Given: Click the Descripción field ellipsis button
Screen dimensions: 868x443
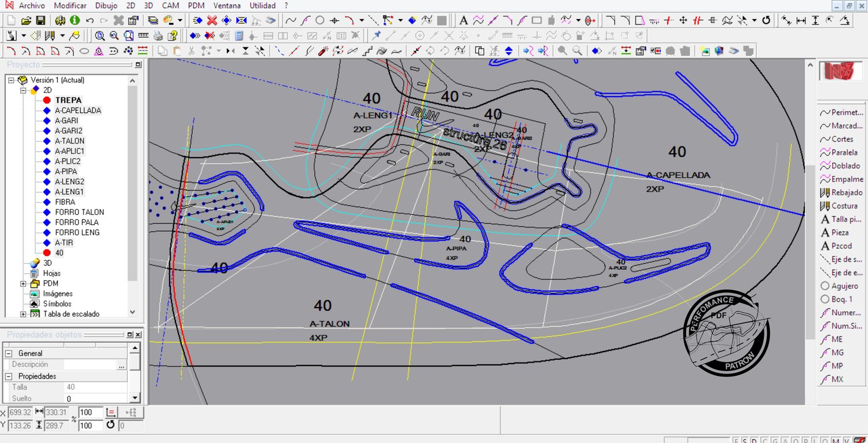Looking at the screenshot, I should [x=122, y=365].
